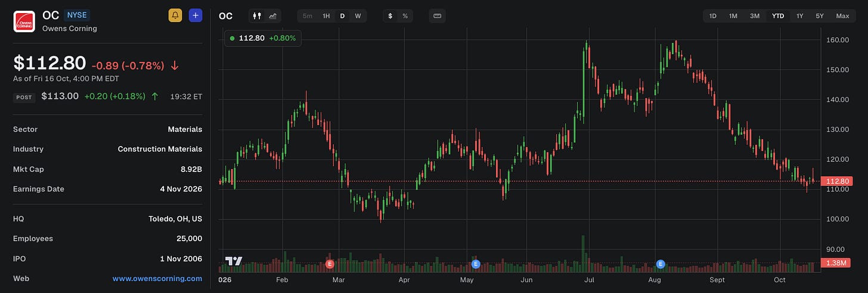Click the +0.20 (+0.18%) post-market change
868x293 pixels.
coord(116,96)
